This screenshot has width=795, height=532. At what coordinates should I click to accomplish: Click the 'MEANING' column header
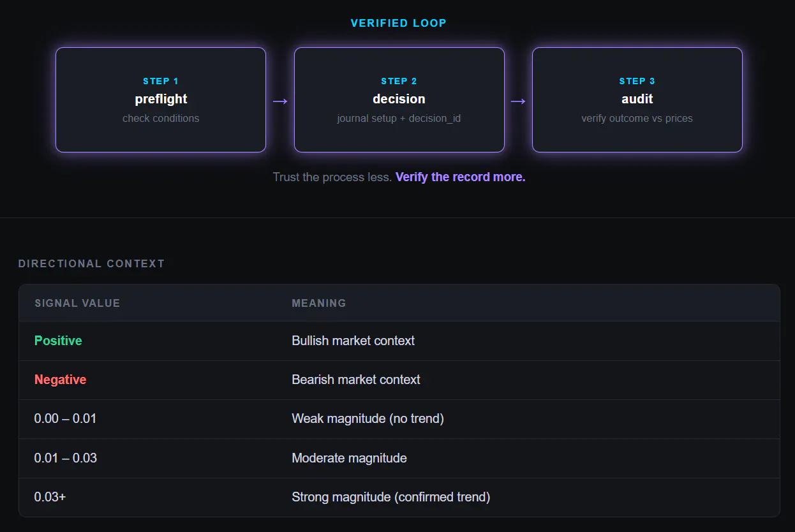(x=319, y=303)
